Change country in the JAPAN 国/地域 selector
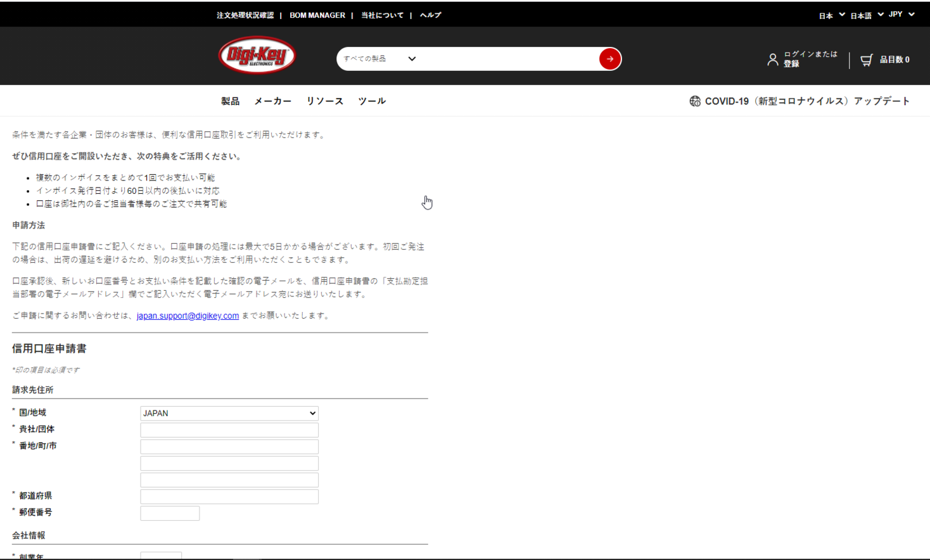The image size is (930, 560). (229, 413)
